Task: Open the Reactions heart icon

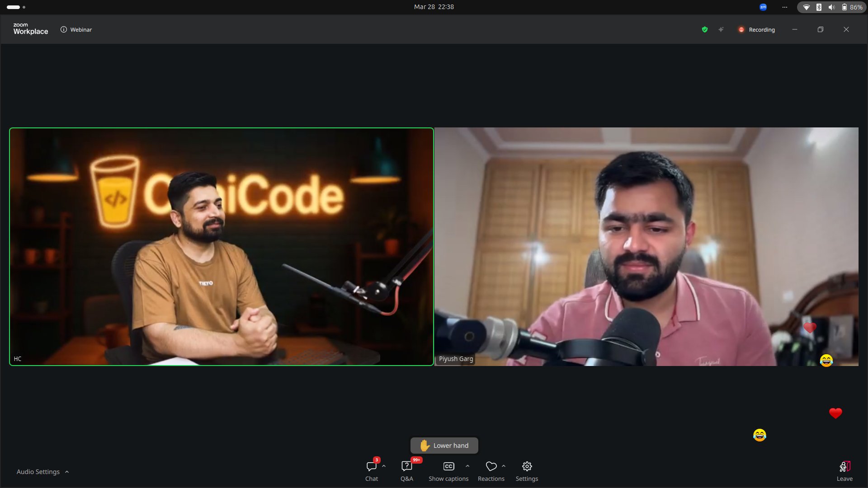Action: pos(491,466)
